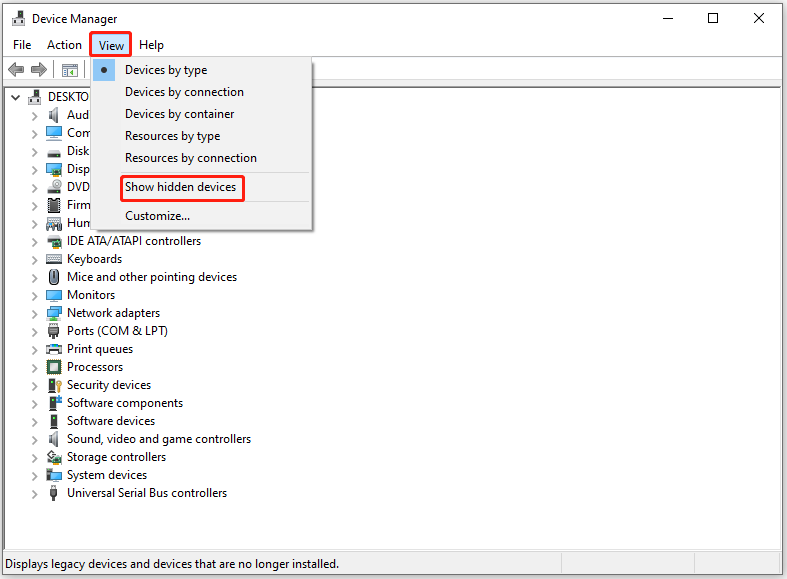Image resolution: width=787 pixels, height=579 pixels.
Task: Select Sound, video and game controllers
Action: tap(159, 439)
